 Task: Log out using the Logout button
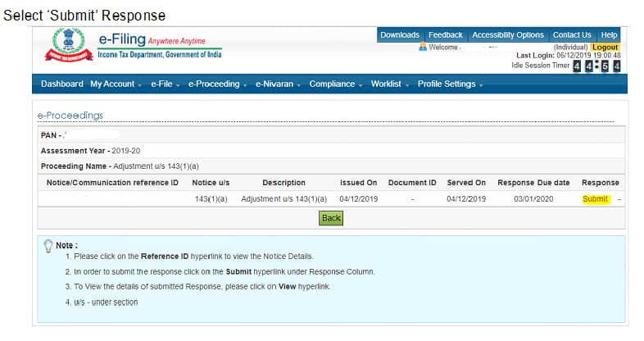(605, 48)
